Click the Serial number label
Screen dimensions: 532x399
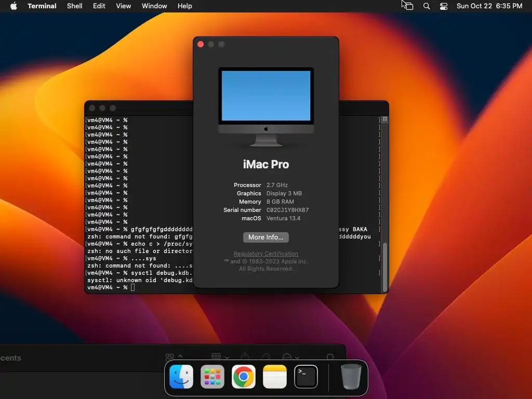[x=242, y=210]
